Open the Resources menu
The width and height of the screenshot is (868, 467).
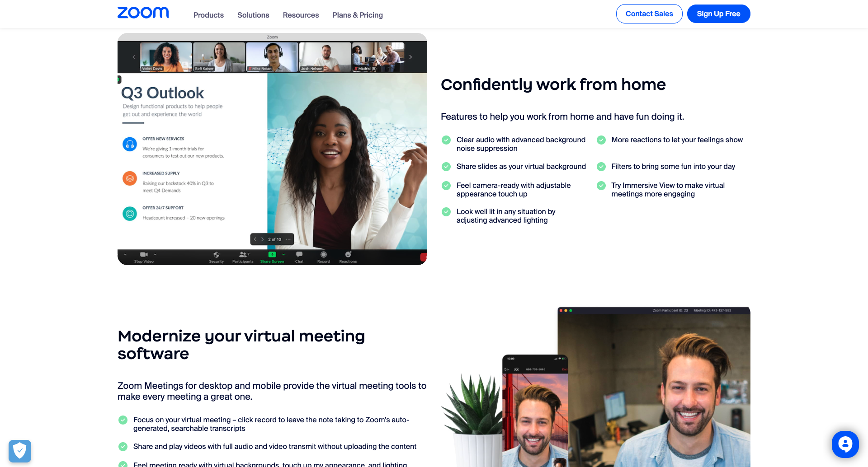(x=301, y=15)
